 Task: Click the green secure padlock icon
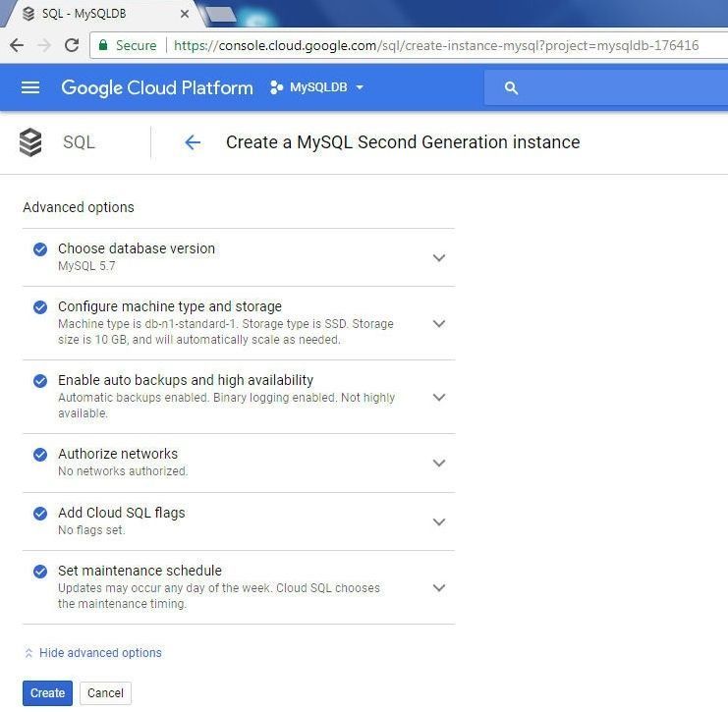pyautogui.click(x=103, y=45)
